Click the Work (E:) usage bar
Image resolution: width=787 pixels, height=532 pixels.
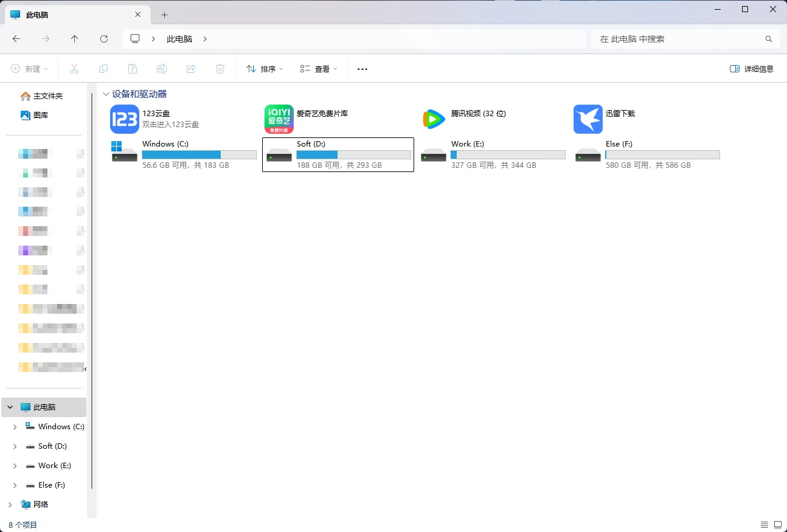[x=508, y=155]
